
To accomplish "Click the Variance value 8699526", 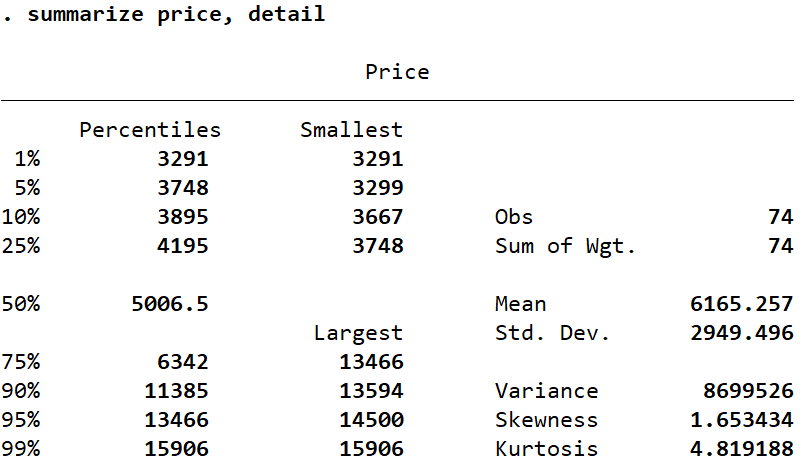I will [x=748, y=391].
